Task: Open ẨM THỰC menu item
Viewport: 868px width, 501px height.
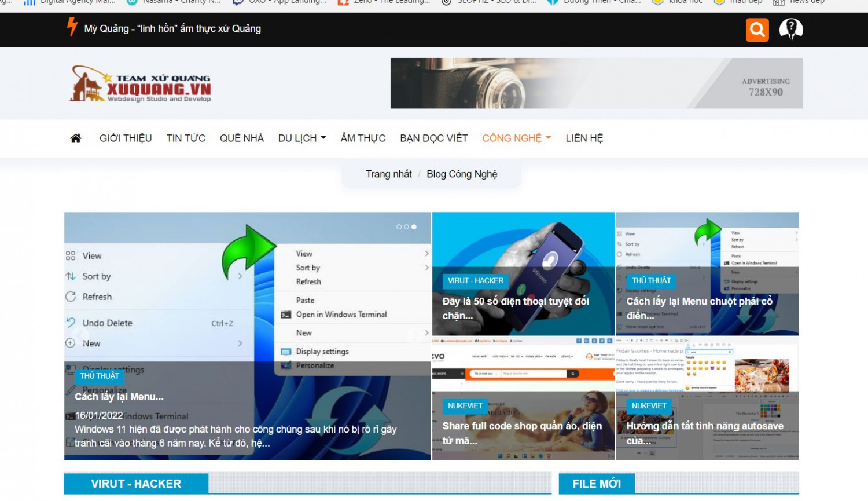Action: click(363, 138)
